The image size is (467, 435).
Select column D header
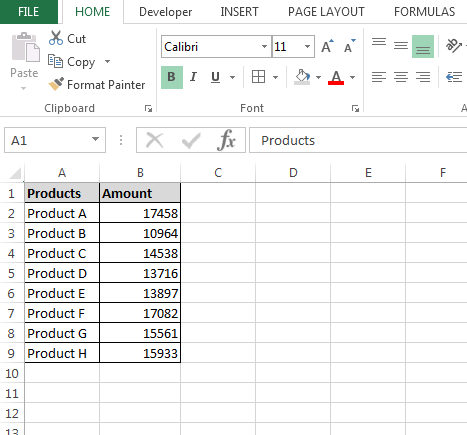tap(293, 173)
